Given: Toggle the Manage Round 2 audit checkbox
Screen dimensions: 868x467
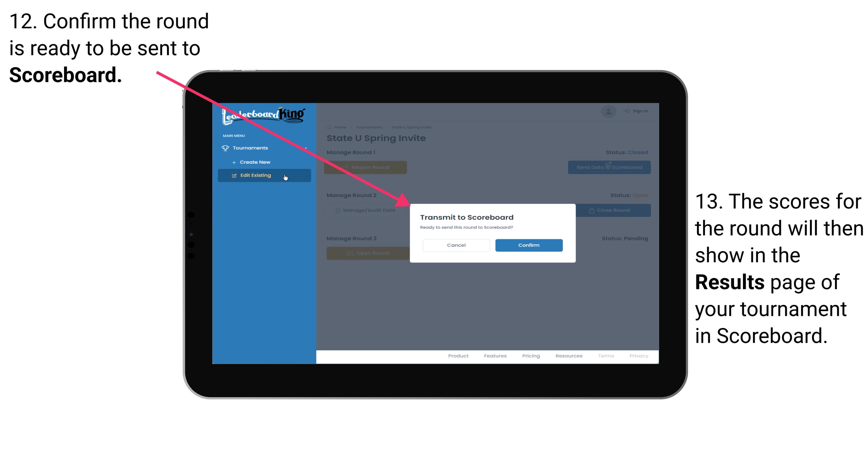Looking at the screenshot, I should click(336, 210).
